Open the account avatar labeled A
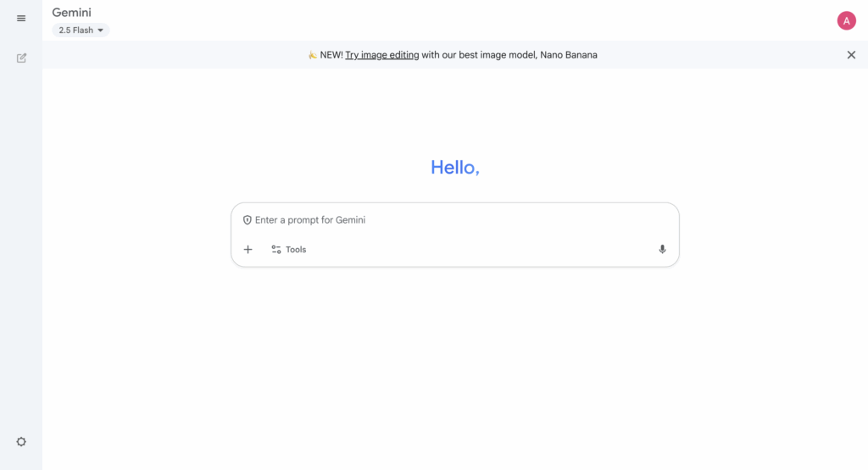This screenshot has height=470, width=868. (x=846, y=21)
